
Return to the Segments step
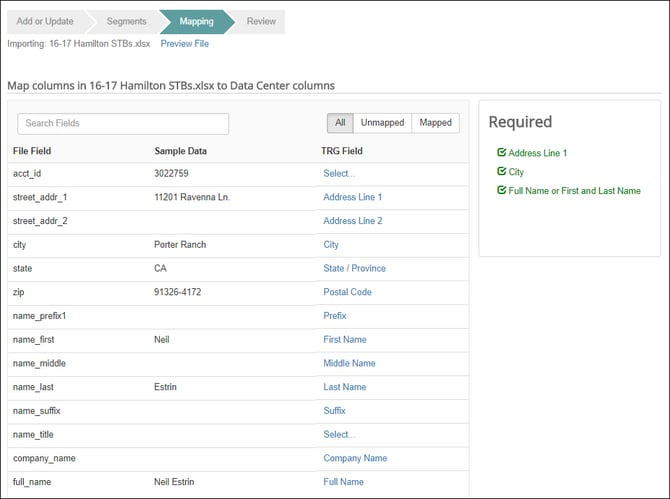pyautogui.click(x=126, y=21)
